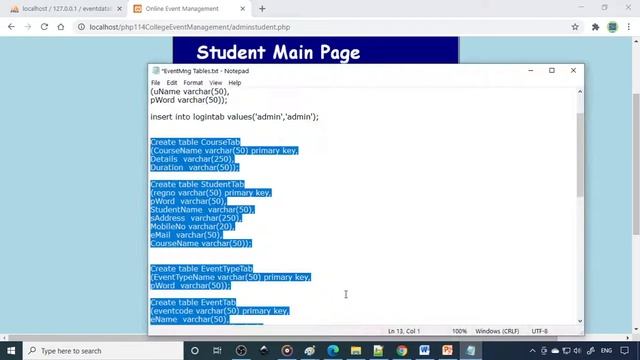This screenshot has width=640, height=360.
Task: Reload the current page
Action: 44,27
